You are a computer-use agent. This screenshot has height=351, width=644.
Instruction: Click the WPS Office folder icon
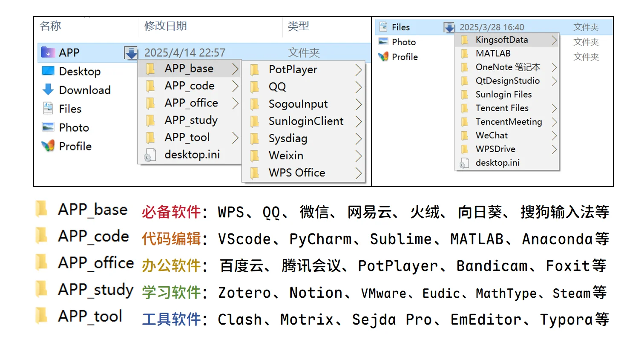point(255,173)
